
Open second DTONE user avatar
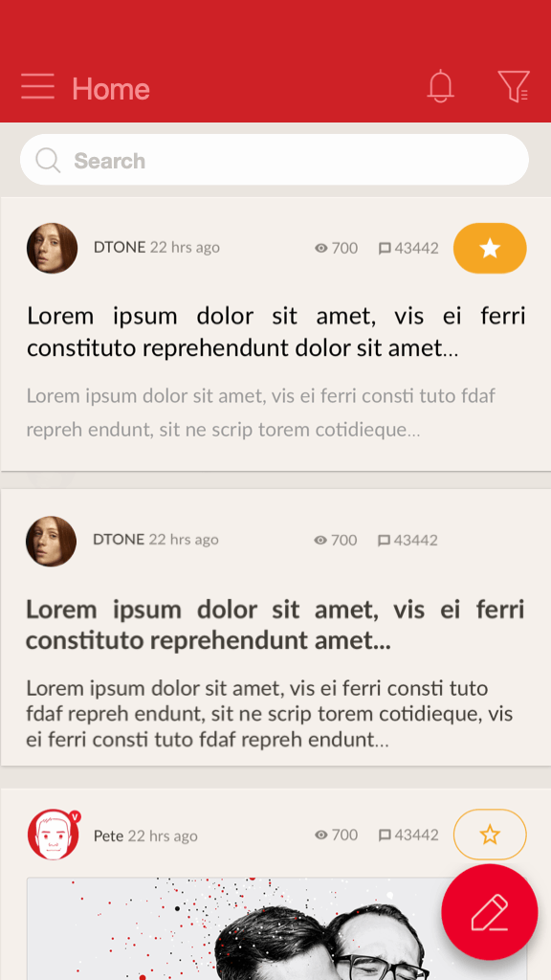[52, 542]
